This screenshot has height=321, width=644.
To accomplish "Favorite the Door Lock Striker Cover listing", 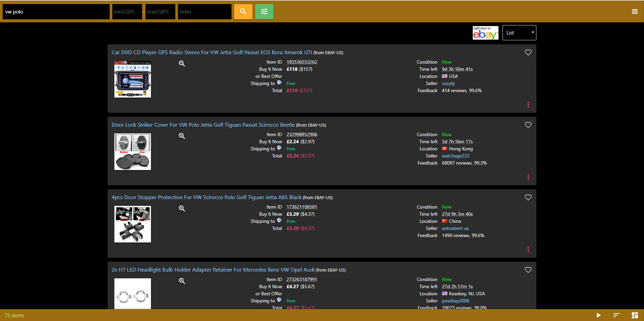I will pos(528,125).
